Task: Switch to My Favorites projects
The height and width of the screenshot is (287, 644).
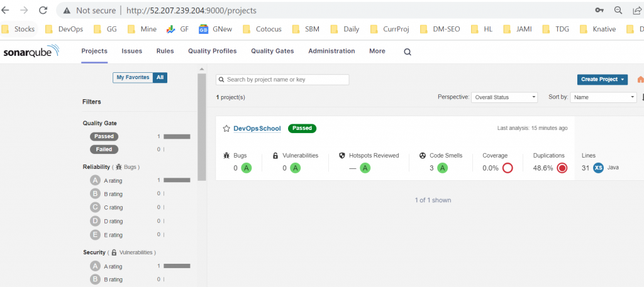Action: click(132, 78)
